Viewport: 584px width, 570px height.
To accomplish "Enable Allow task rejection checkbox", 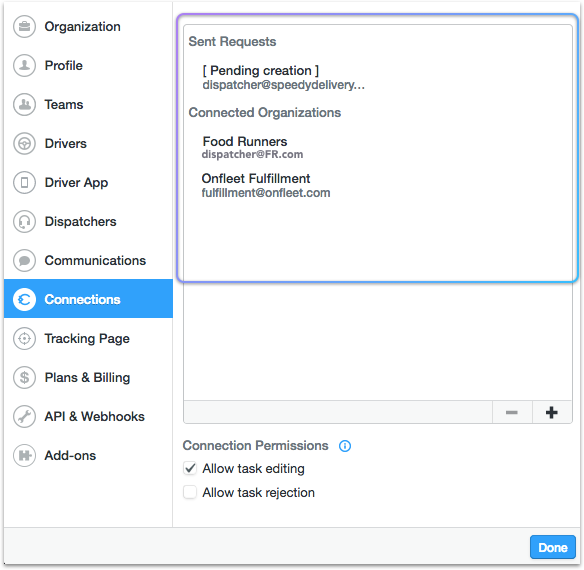I will [x=190, y=492].
